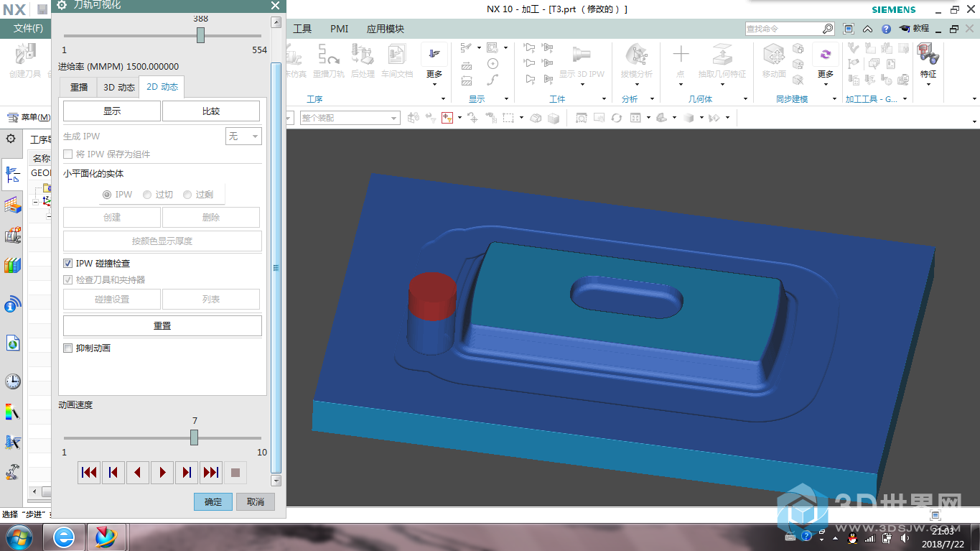Viewport: 980px width, 551px height.
Task: Switch to the 重播 tab
Action: (79, 88)
